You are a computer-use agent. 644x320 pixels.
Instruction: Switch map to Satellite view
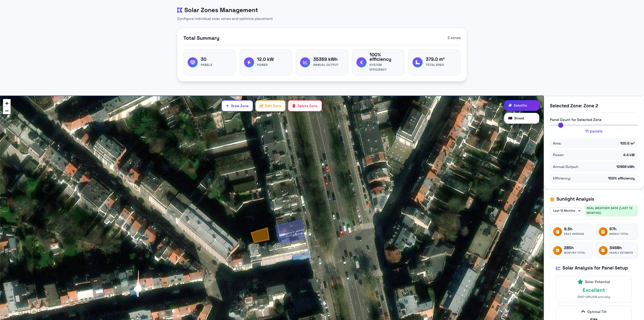[x=521, y=106]
